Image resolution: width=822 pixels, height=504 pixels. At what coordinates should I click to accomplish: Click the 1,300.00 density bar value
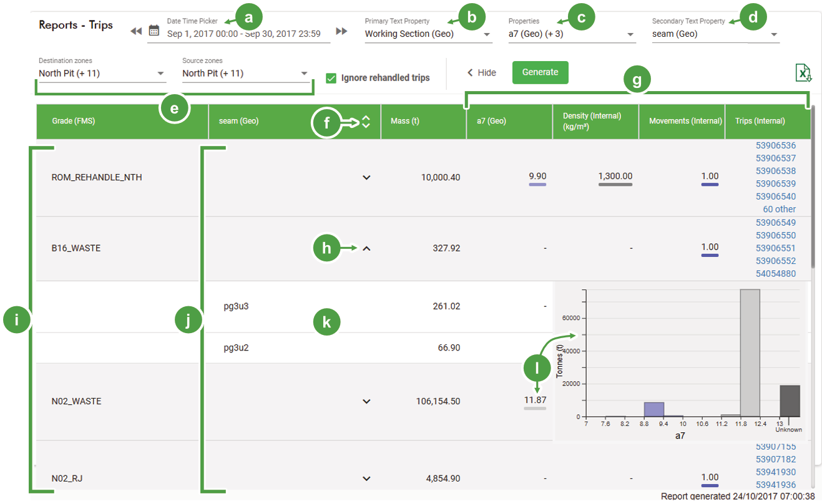point(615,178)
